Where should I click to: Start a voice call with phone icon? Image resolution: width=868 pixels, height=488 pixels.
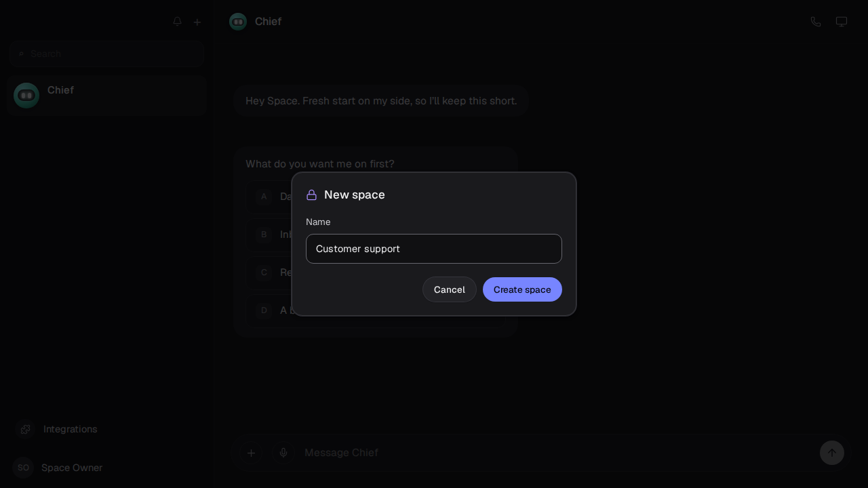point(816,22)
